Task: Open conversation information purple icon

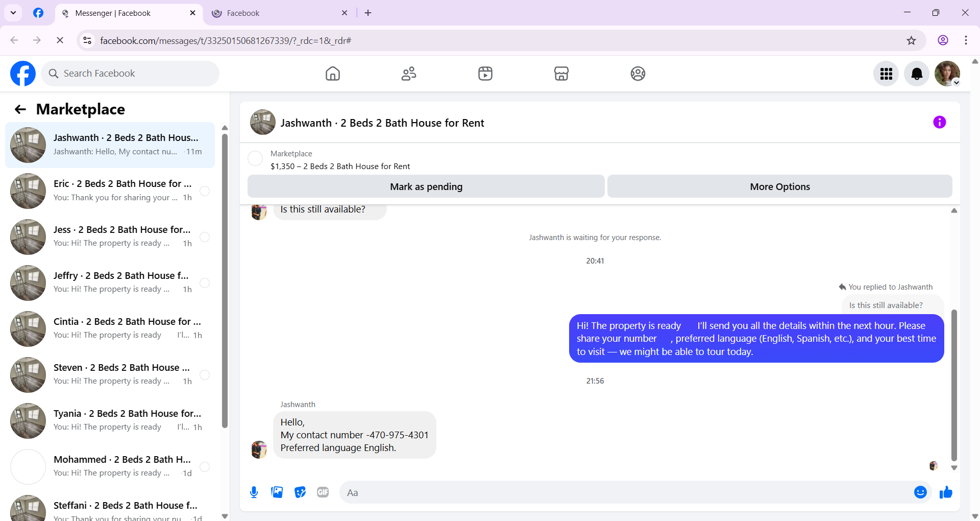Action: click(940, 122)
